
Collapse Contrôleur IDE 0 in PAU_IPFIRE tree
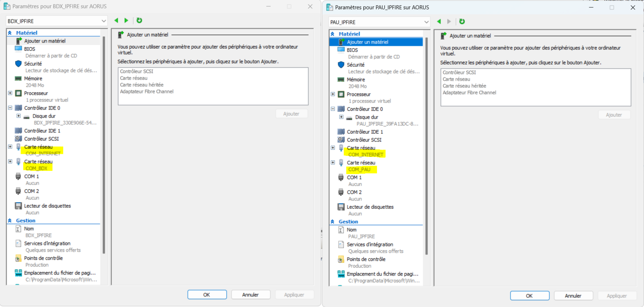click(333, 109)
